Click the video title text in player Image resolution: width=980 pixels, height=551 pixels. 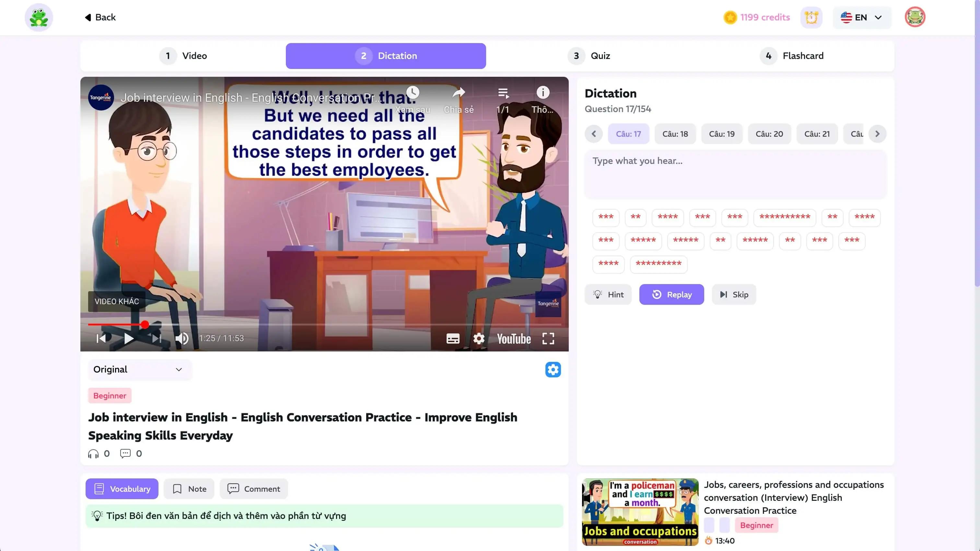pyautogui.click(x=251, y=98)
